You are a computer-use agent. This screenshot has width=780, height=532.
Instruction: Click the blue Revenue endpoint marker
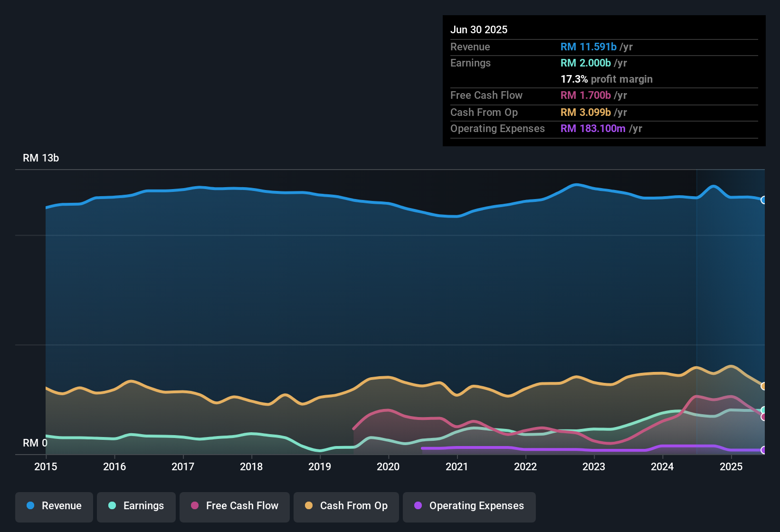763,200
